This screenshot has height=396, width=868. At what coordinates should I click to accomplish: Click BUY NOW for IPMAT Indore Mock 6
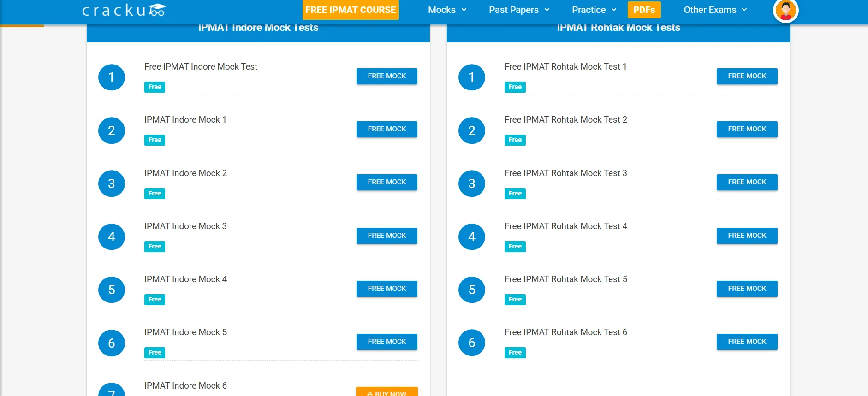(x=387, y=392)
